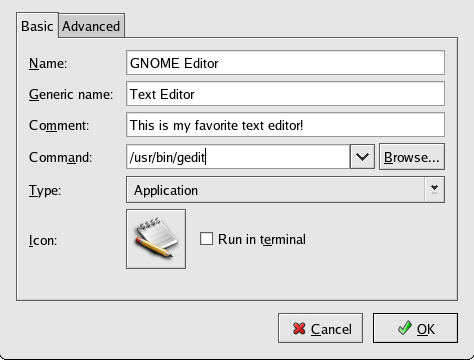Screen dimensions: 474x360
Task: Click the green checkmark icon on OK
Action: [x=405, y=328]
